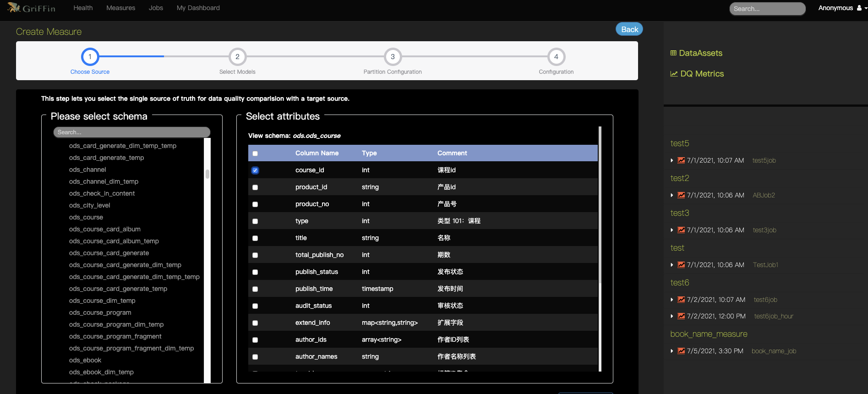Check the audit_status checkbox
868x394 pixels.
tap(255, 306)
